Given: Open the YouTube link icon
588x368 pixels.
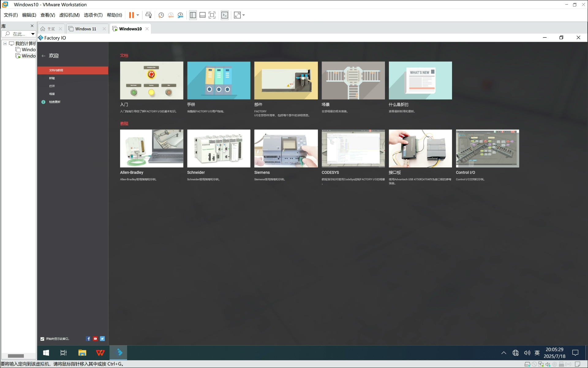Looking at the screenshot, I should click(95, 339).
